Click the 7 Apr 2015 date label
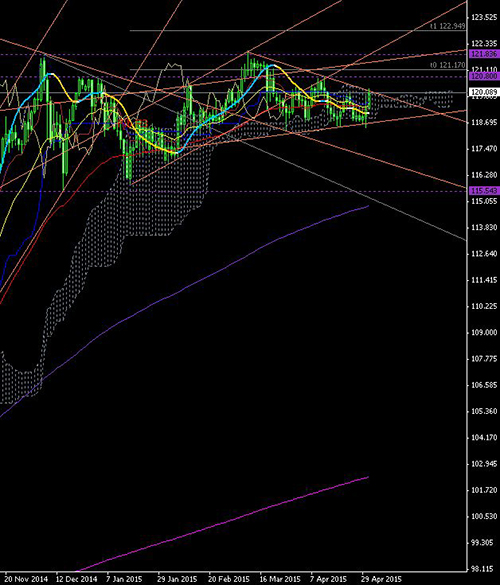The height and width of the screenshot is (585, 500). pyautogui.click(x=328, y=579)
